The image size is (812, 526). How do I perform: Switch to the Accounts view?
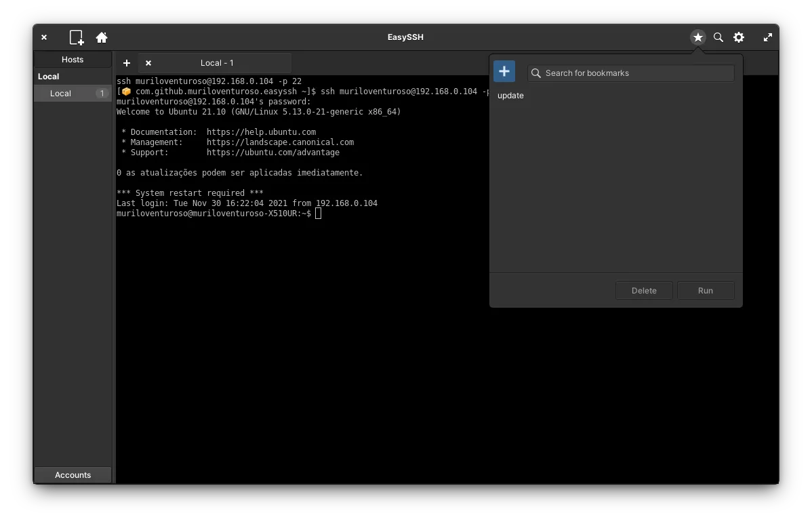[x=73, y=474]
